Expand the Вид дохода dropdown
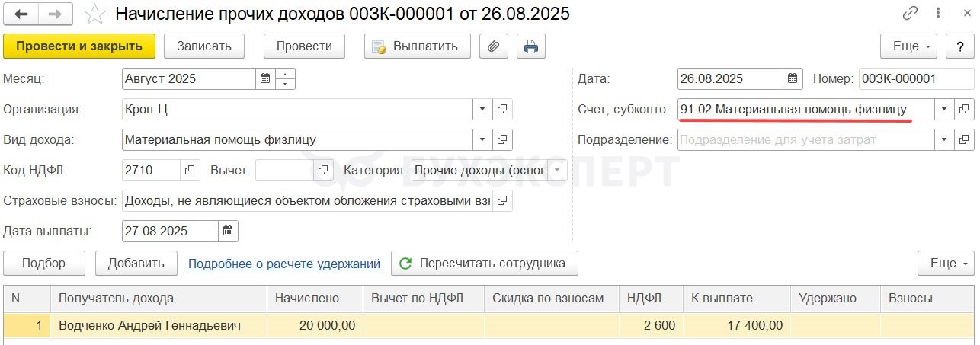The width and height of the screenshot is (980, 345). pyautogui.click(x=482, y=139)
